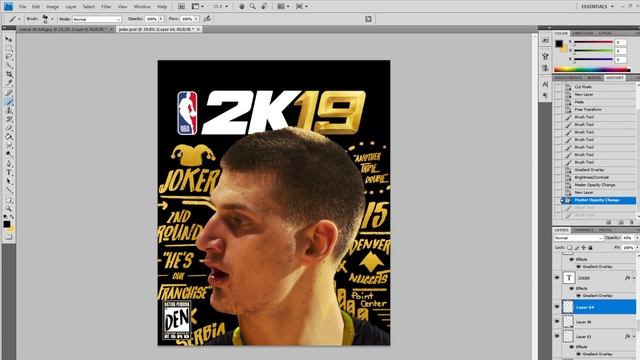
Task: Select the Eyedropper tool
Action: (x=9, y=83)
